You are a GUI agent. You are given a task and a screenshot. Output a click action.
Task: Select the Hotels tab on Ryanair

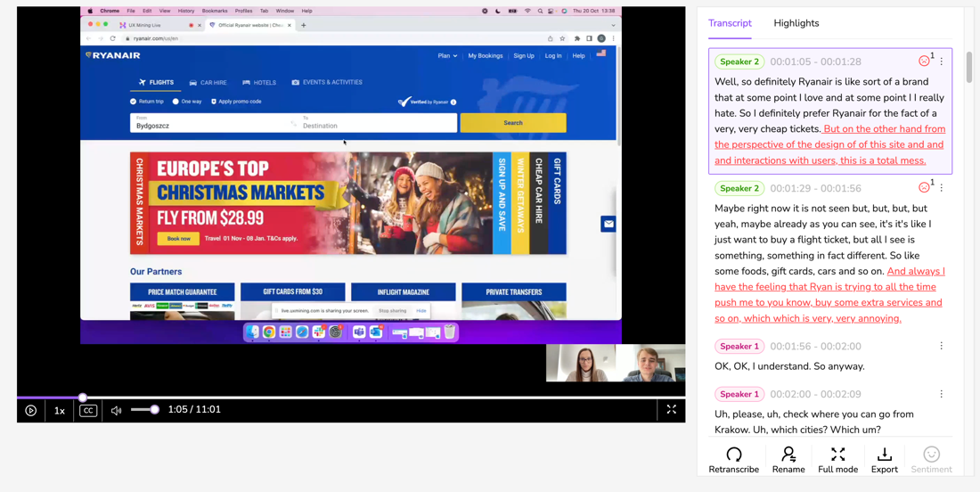coord(259,83)
